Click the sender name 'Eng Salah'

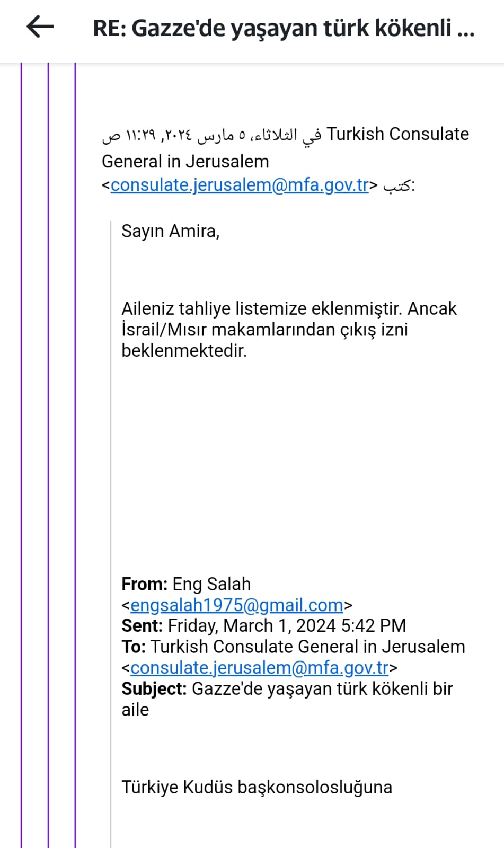211,585
